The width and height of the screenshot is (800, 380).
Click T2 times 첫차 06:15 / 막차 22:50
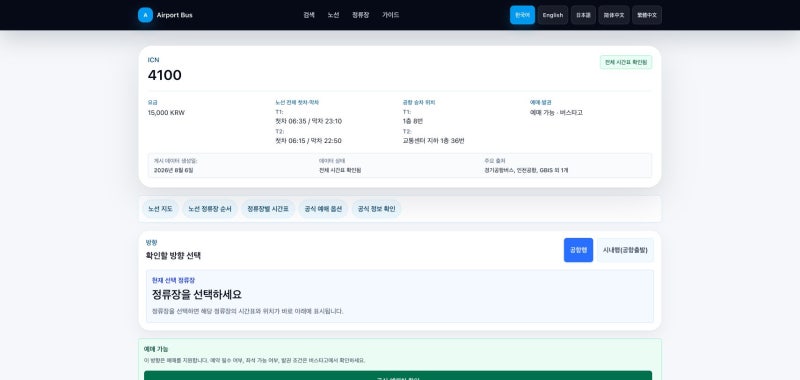309,141
